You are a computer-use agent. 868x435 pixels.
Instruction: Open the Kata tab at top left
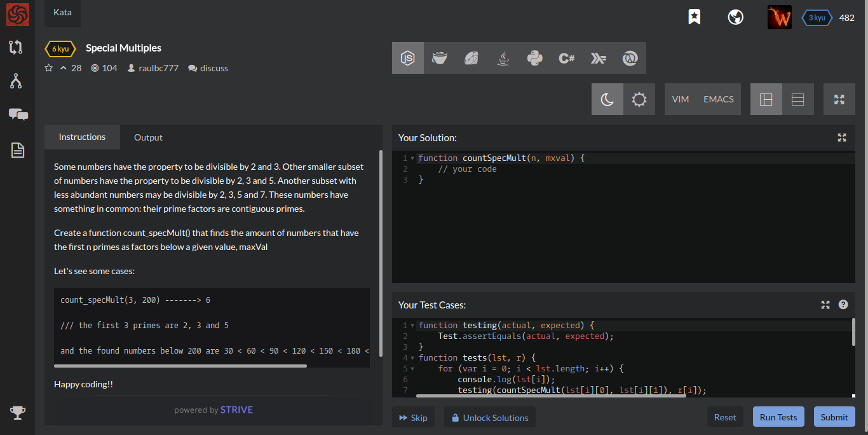click(x=62, y=11)
